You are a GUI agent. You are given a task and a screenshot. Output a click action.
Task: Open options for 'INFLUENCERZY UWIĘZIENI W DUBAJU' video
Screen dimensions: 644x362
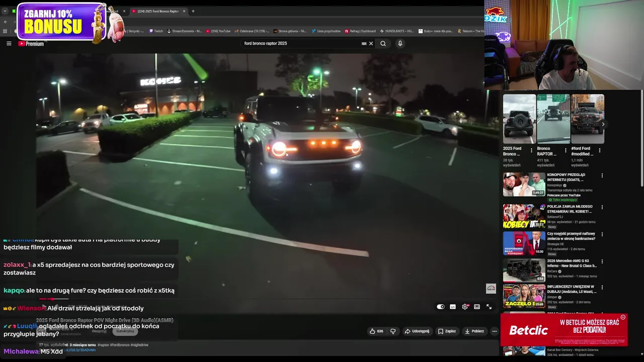pyautogui.click(x=602, y=288)
